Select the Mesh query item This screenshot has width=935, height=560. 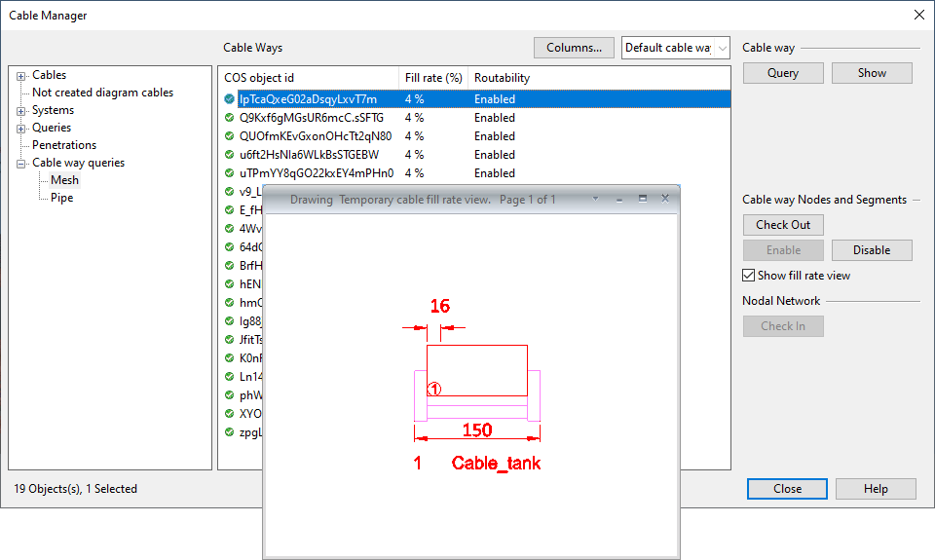64,180
